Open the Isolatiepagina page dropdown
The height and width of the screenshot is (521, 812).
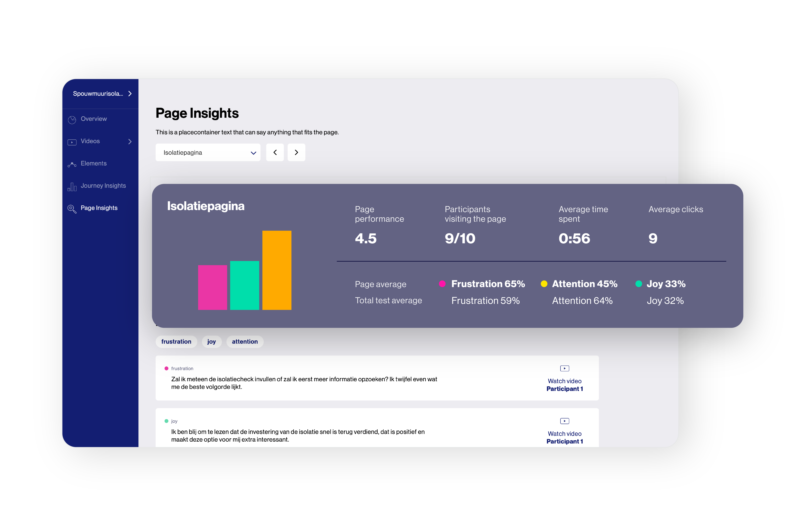tap(208, 153)
